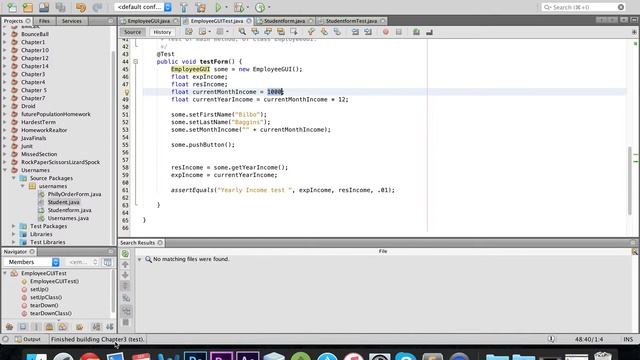Collapse the Usernames project node
Viewport: 640px width, 360px height.
coord(5,170)
